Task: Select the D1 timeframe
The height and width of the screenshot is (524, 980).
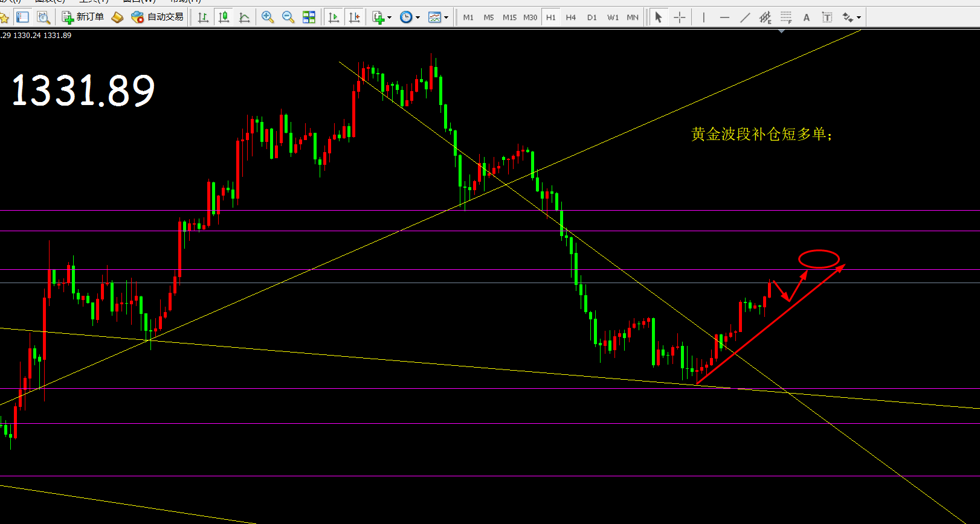Action: [x=592, y=18]
